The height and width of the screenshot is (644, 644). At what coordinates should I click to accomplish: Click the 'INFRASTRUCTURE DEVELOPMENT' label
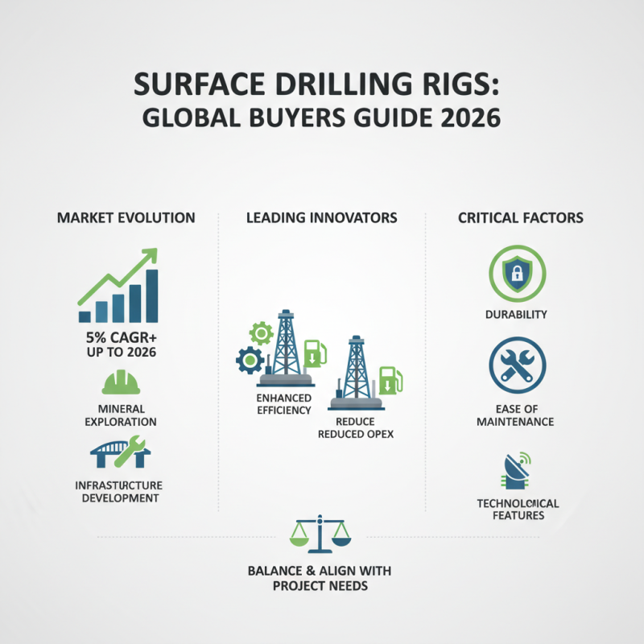point(119,492)
